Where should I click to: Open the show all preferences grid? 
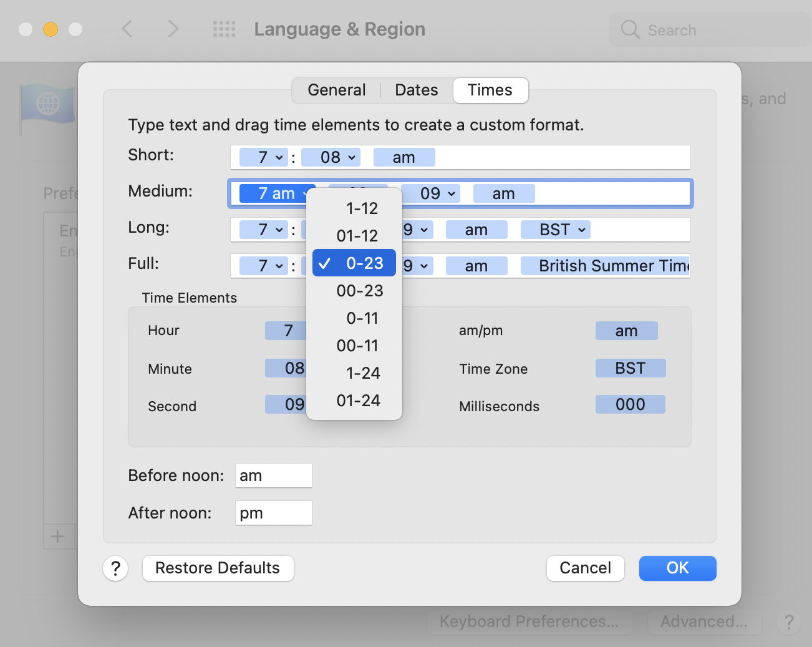tap(224, 29)
